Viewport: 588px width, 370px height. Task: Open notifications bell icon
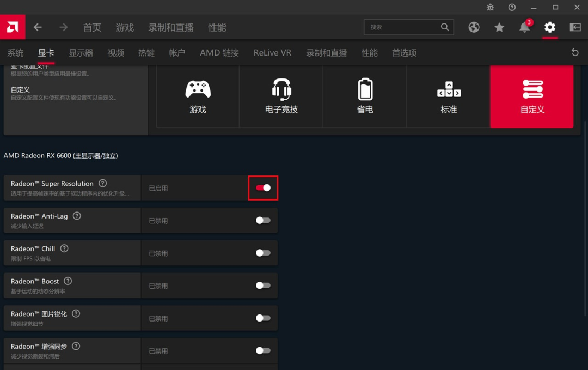tap(525, 27)
